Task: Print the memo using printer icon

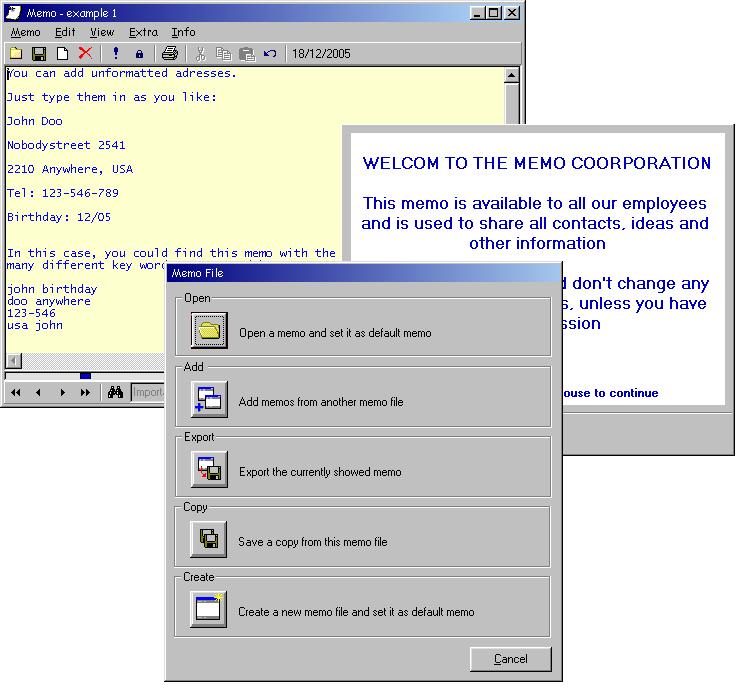Action: (x=170, y=53)
